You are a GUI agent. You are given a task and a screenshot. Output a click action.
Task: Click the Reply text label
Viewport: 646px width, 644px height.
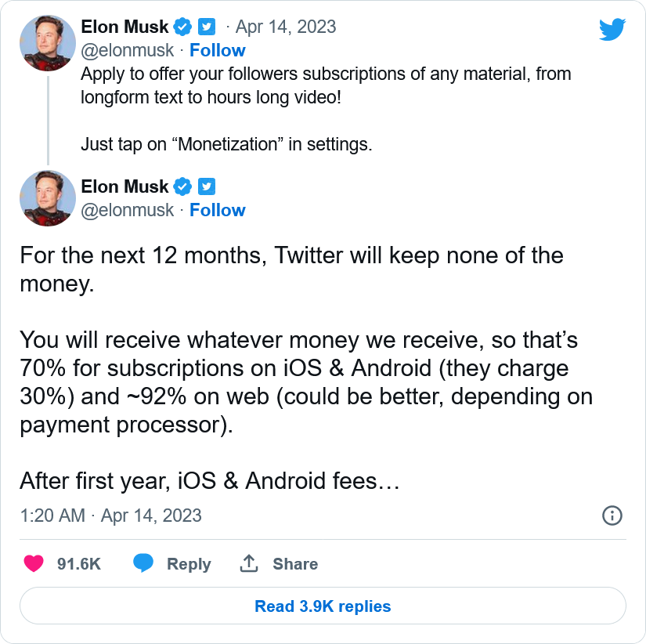[189, 564]
